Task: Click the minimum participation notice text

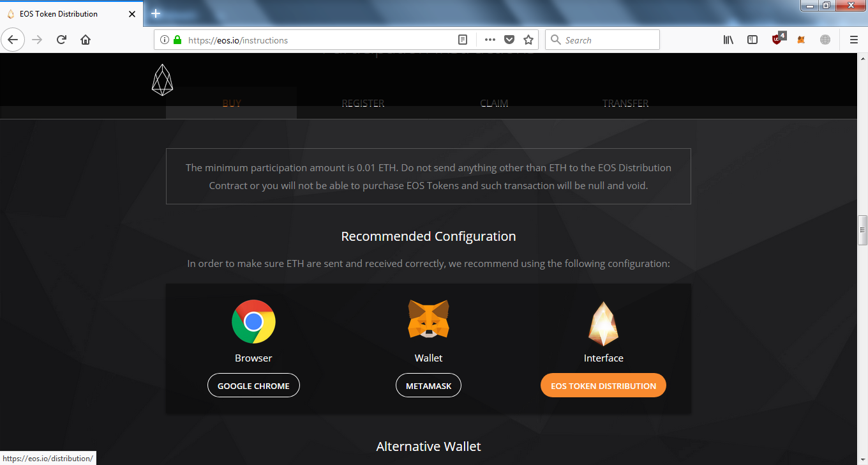Action: click(x=428, y=177)
